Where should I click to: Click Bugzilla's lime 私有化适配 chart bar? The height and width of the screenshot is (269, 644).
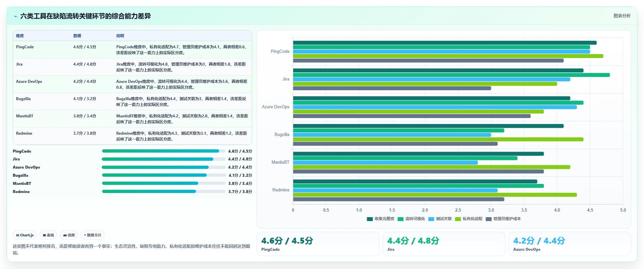(x=438, y=139)
